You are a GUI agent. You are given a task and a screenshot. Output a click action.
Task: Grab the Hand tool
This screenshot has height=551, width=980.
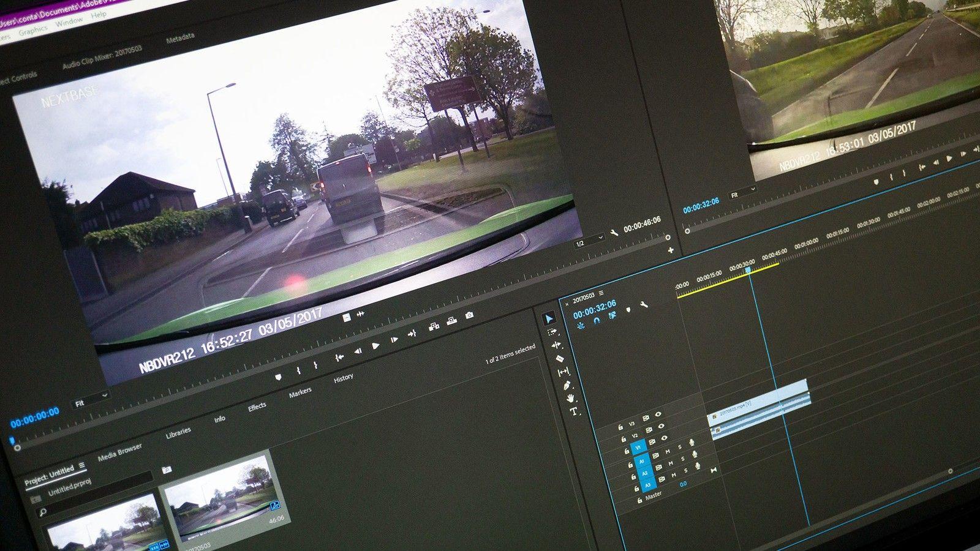(570, 398)
